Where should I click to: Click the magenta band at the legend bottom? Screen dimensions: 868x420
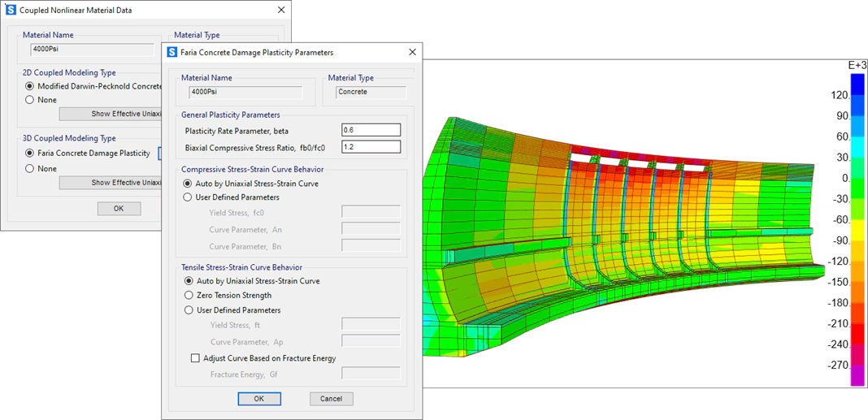point(857,376)
